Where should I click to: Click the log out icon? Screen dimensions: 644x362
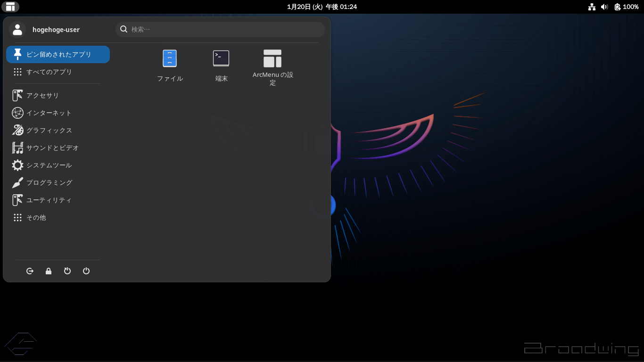30,271
